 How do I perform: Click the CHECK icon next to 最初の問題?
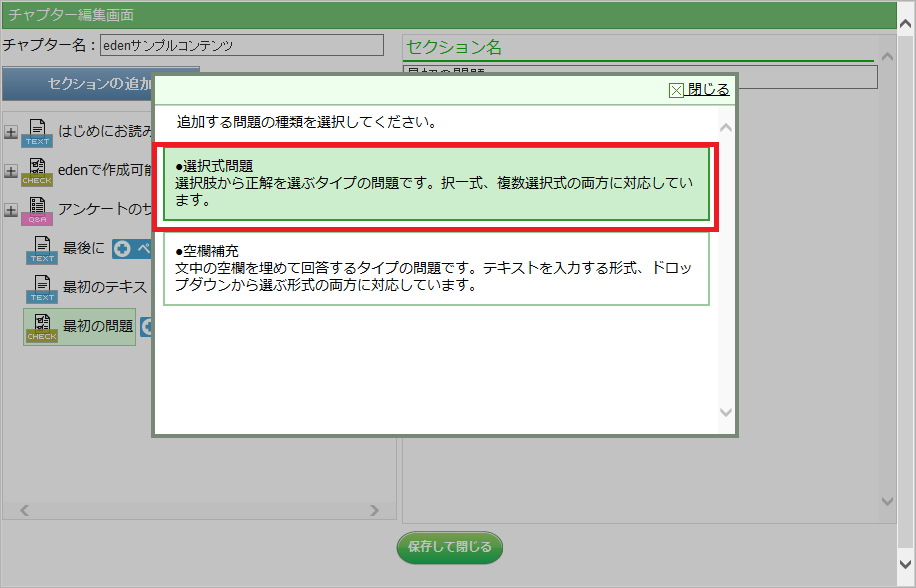(42, 328)
